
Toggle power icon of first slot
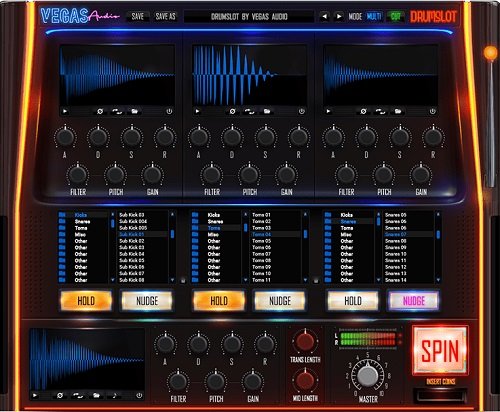[169, 111]
